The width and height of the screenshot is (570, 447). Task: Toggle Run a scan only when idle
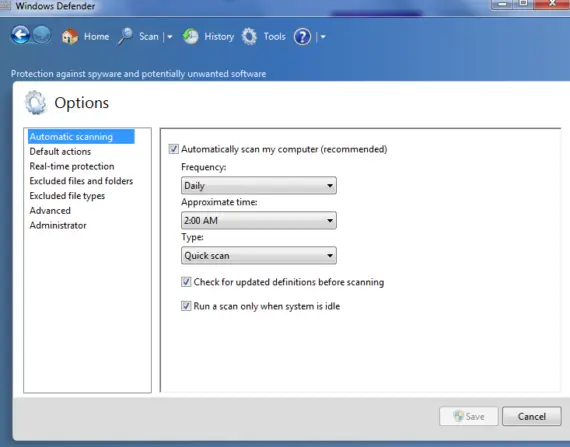click(186, 306)
